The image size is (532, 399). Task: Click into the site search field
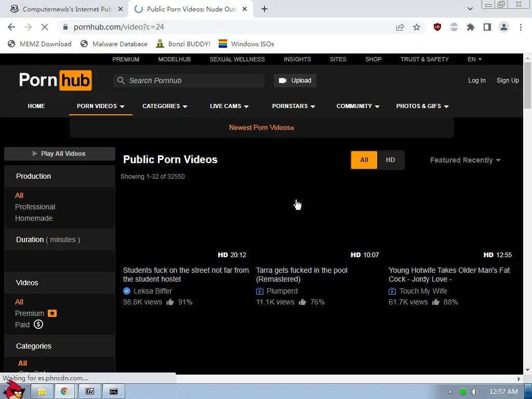coord(189,81)
